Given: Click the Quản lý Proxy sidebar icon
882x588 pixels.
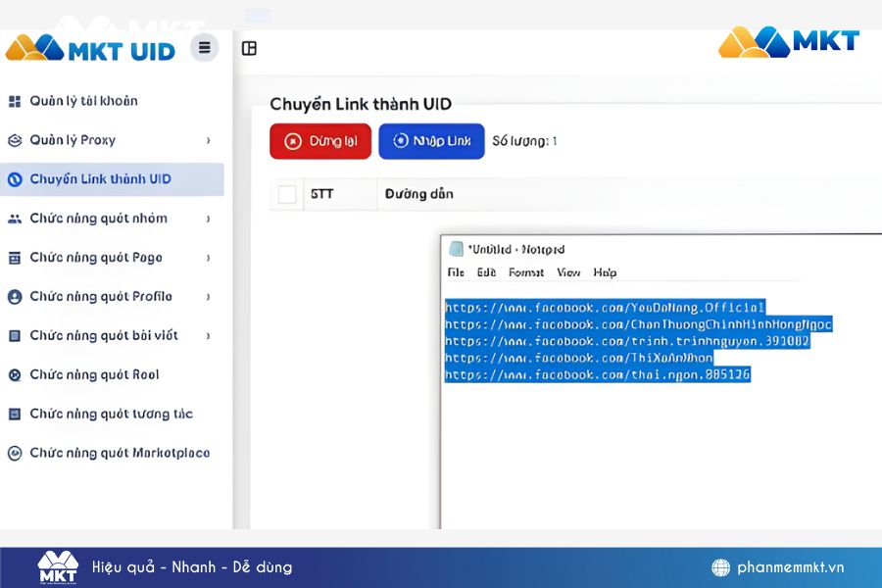Looking at the screenshot, I should point(13,140).
